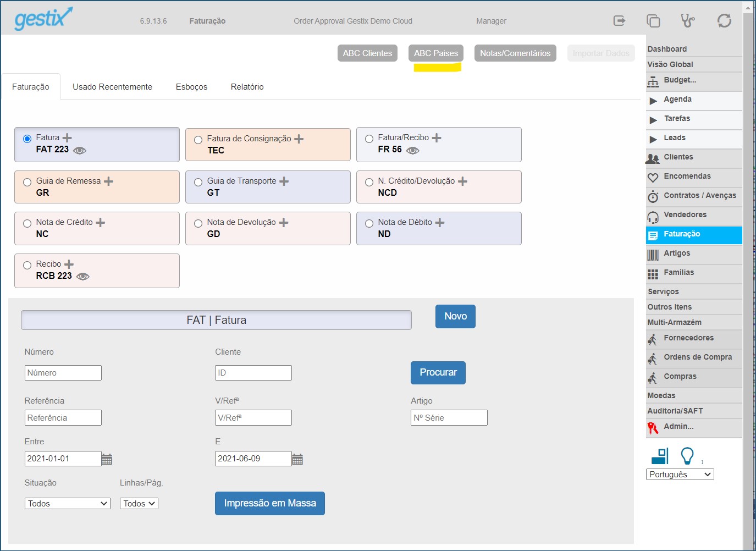The width and height of the screenshot is (756, 551).
Task: Select the N. Crédito/Devolução radio button
Action: tap(369, 182)
